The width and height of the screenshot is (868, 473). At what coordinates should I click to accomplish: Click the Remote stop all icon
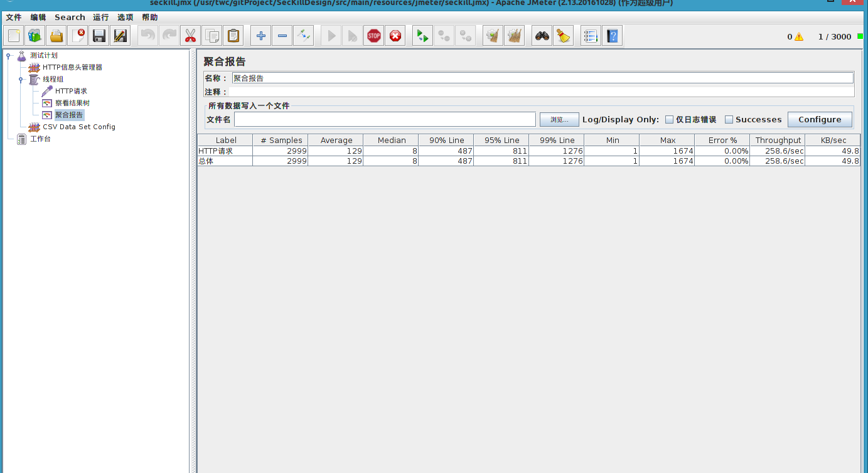444,36
